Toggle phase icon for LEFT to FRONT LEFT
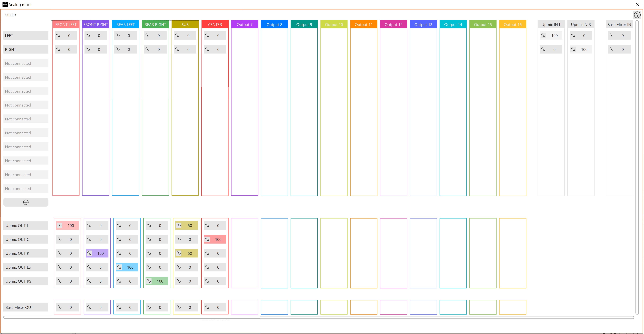The width and height of the screenshot is (644, 334). 58,36
